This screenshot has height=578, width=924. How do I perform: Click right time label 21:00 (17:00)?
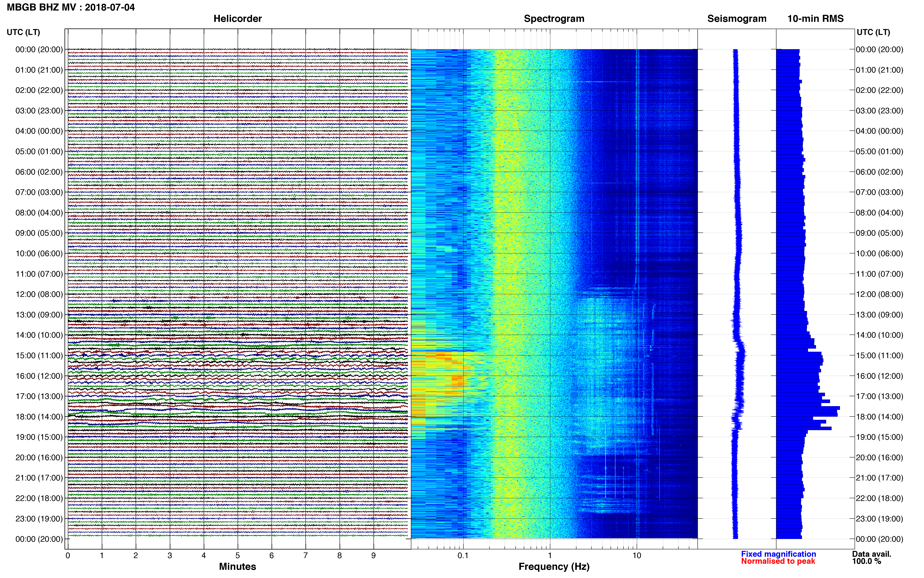880,478
